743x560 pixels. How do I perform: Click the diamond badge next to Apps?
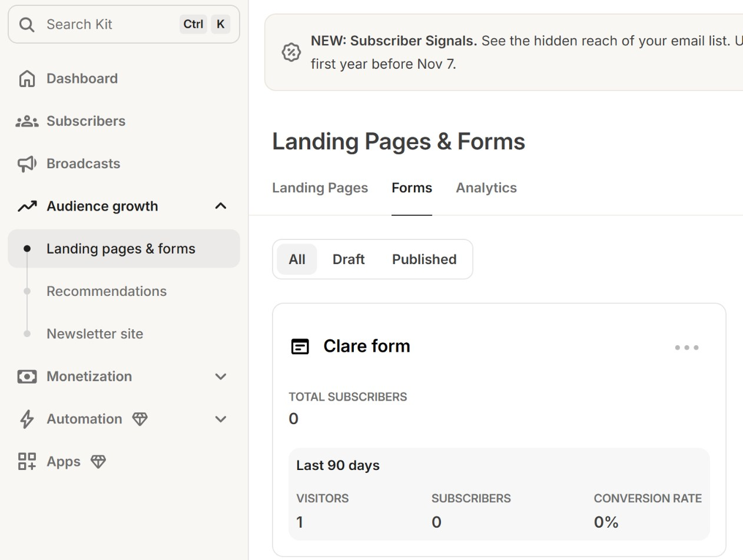click(x=98, y=462)
